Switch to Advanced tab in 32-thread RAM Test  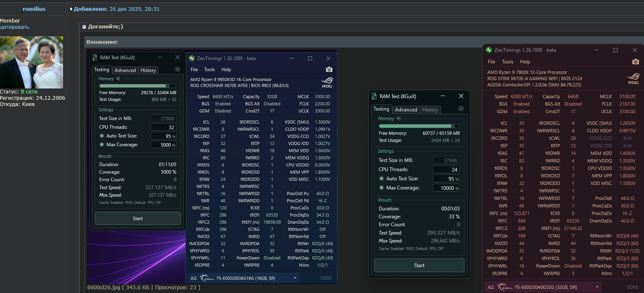(125, 70)
